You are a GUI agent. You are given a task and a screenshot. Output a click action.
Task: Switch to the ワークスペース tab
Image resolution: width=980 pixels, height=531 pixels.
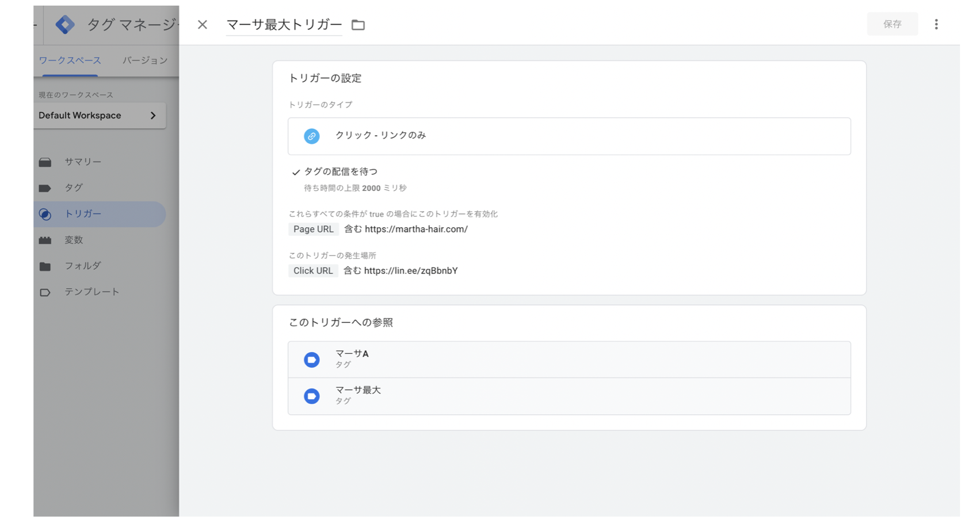tap(70, 60)
